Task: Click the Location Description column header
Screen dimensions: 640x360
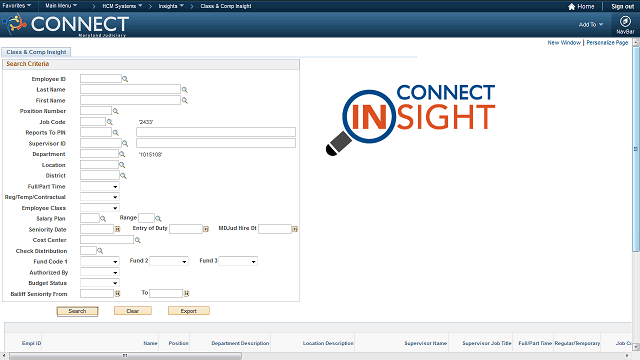Action: (x=328, y=343)
